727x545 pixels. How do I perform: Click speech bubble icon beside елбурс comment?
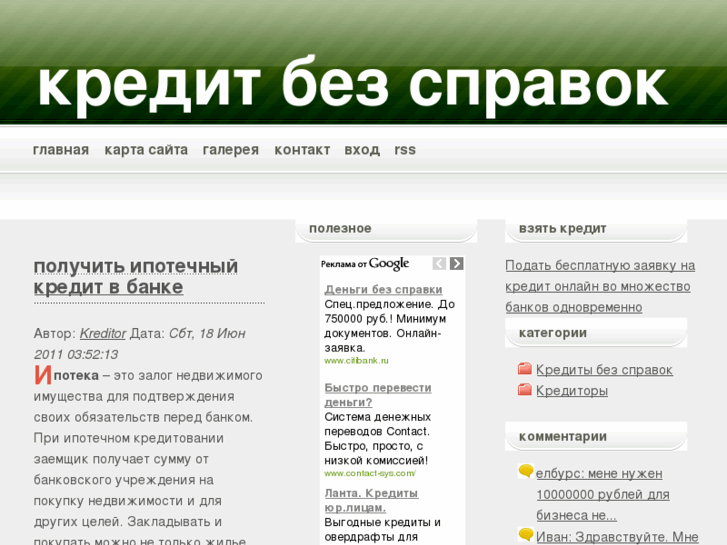[x=525, y=471]
